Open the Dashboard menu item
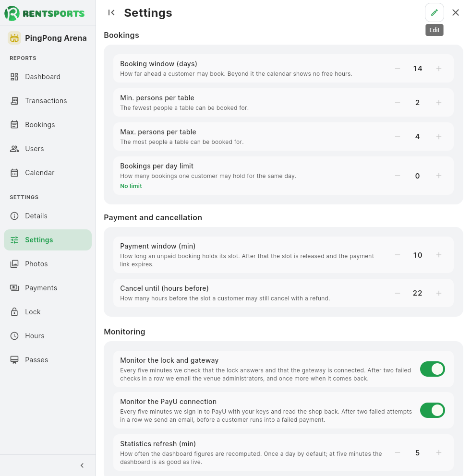Image resolution: width=471 pixels, height=476 pixels. point(48,77)
